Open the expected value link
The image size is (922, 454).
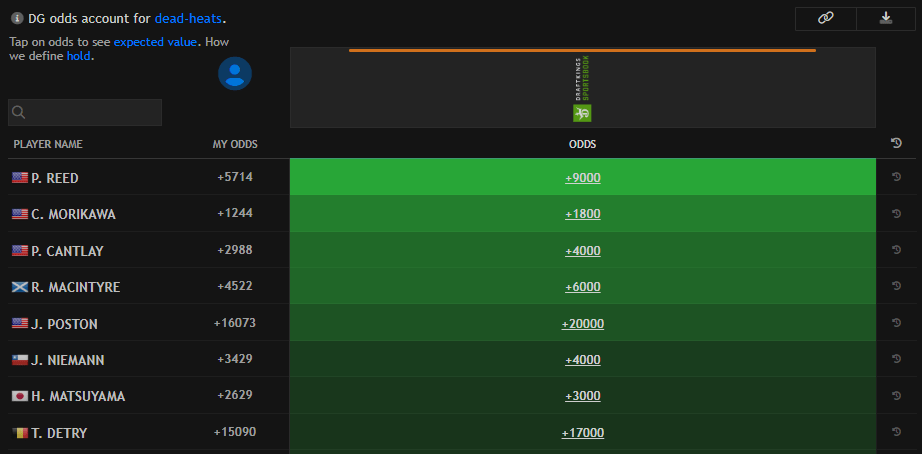[x=155, y=42]
